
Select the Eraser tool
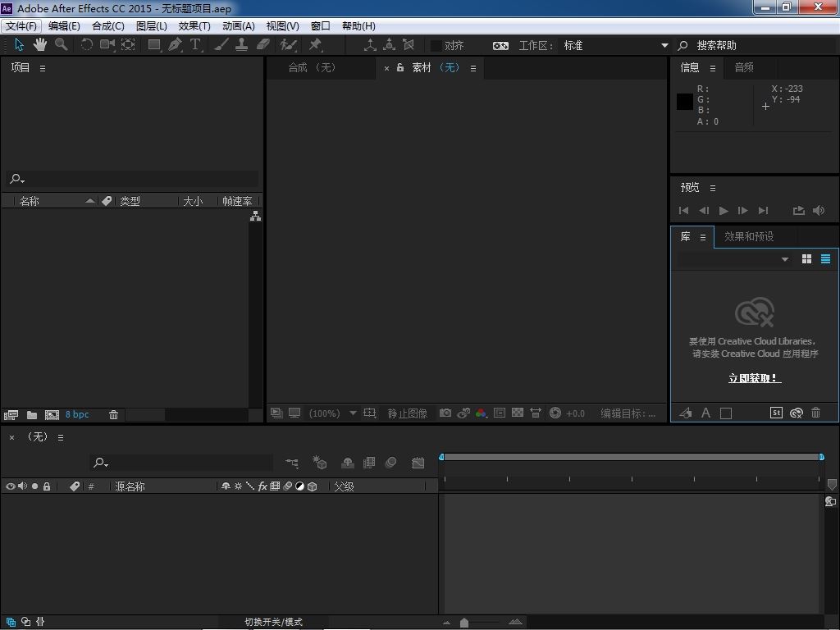(263, 44)
